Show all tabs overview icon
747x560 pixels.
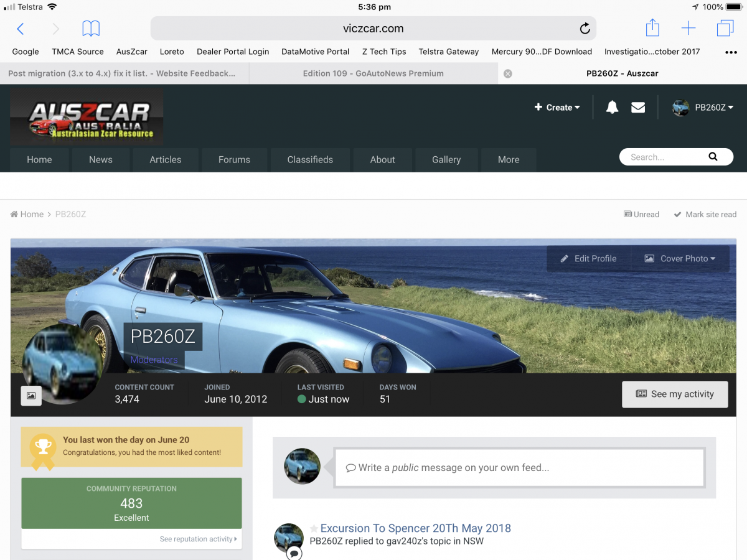coord(725,29)
